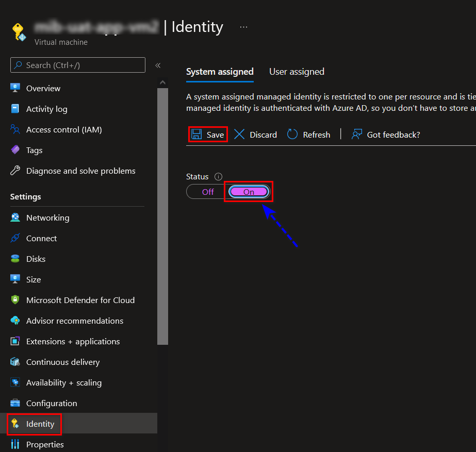Open the ellipsis more options menu
The width and height of the screenshot is (476, 452).
[x=243, y=27]
